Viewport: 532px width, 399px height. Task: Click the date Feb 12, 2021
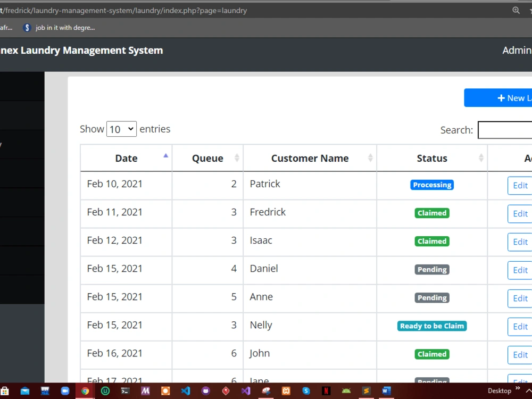click(x=115, y=240)
